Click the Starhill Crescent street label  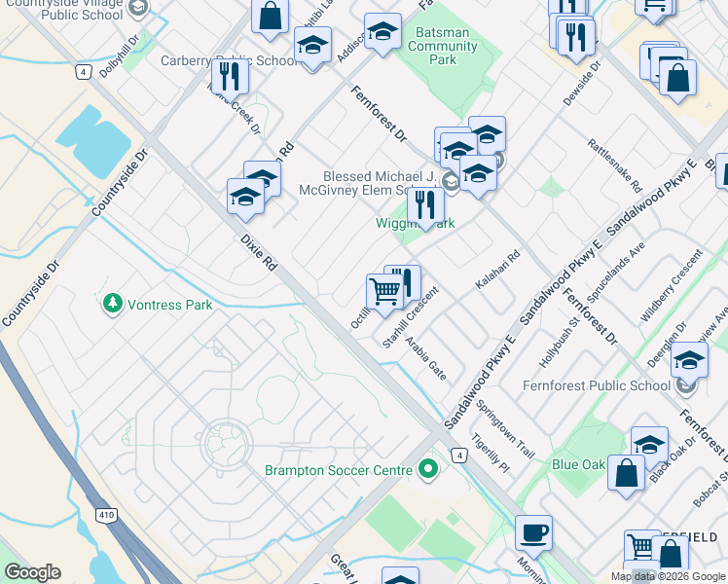pos(411,317)
